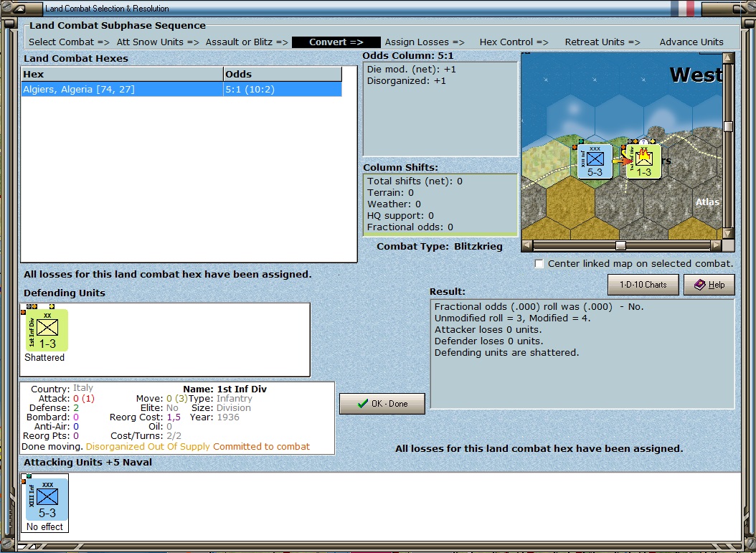Click the Att Snow Units subphase step

click(158, 42)
